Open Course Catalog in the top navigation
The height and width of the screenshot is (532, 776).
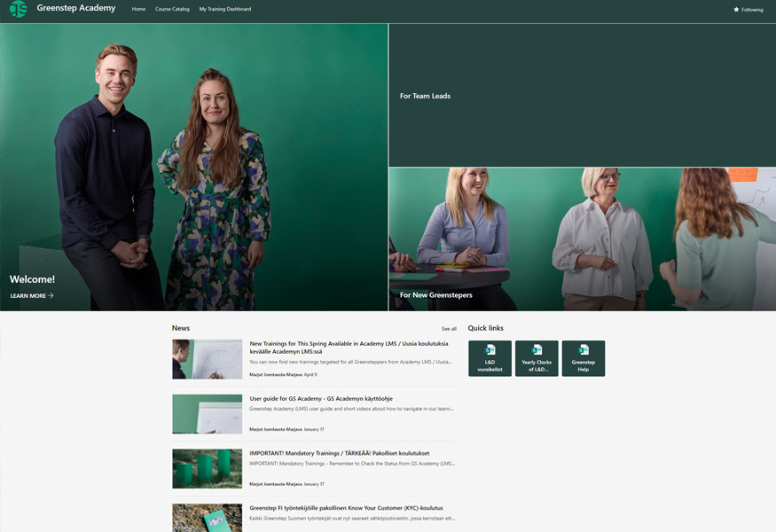click(172, 9)
